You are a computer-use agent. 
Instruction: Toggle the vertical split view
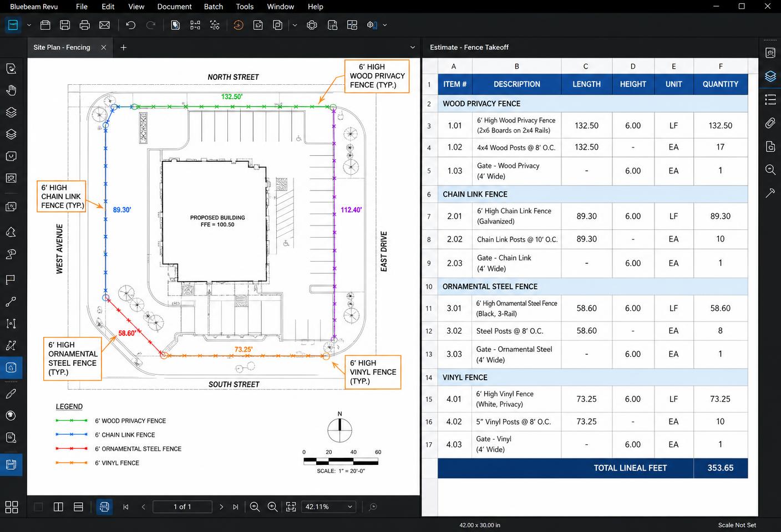pos(58,507)
